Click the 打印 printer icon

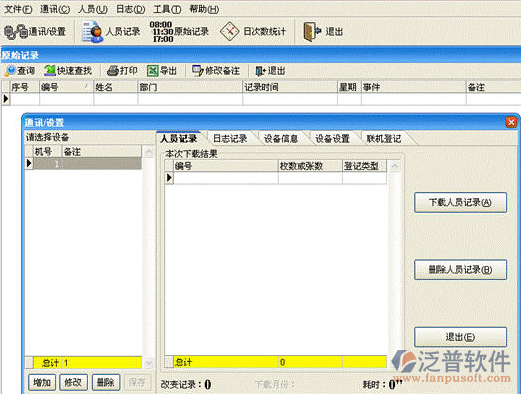click(x=113, y=71)
